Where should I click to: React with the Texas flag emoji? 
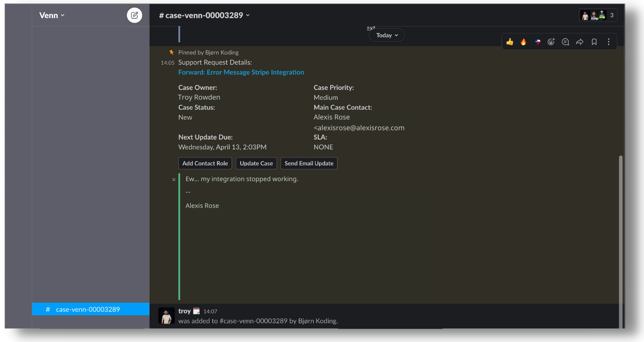pyautogui.click(x=537, y=42)
